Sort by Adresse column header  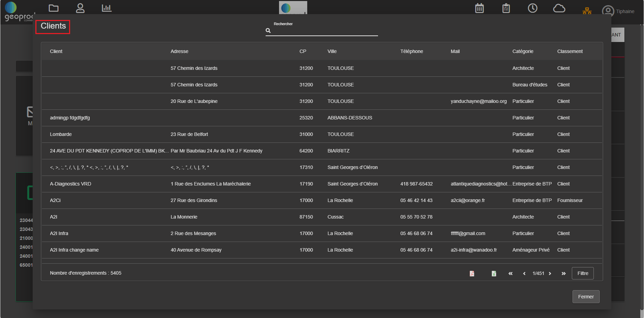(179, 51)
